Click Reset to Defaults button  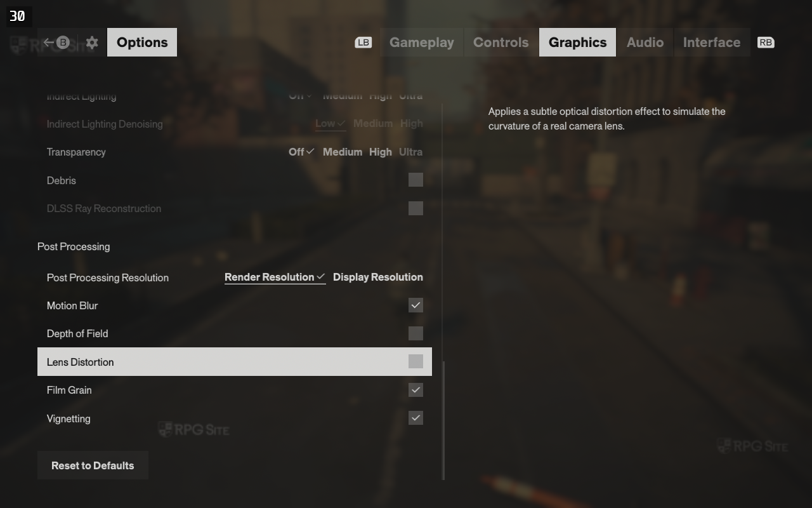pos(93,465)
